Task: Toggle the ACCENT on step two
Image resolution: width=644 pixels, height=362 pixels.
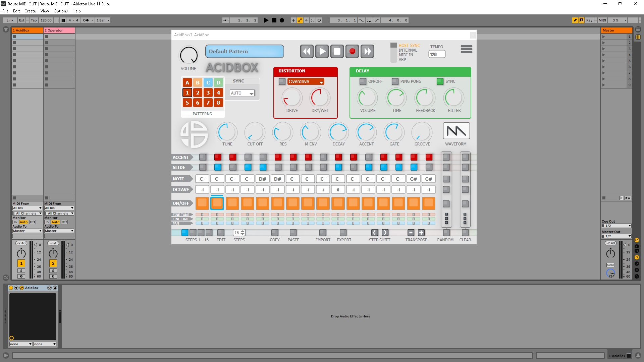Action: (x=218, y=157)
